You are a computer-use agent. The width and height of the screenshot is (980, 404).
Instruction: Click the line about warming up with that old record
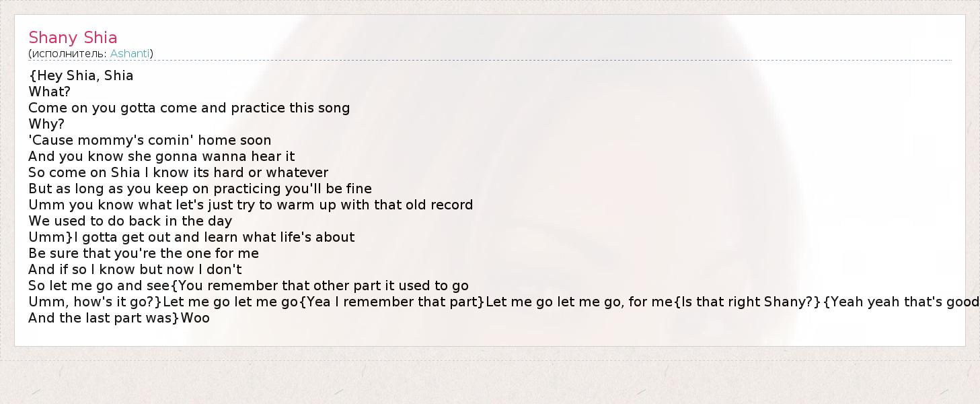tap(250, 205)
